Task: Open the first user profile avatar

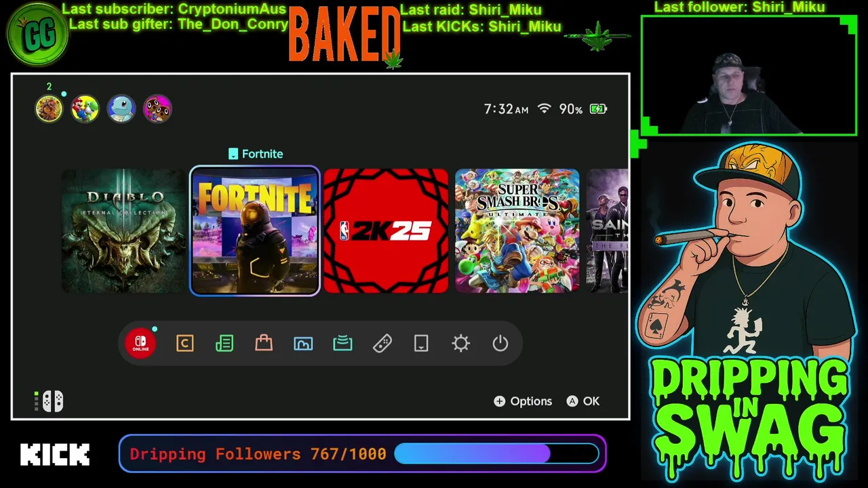Action: [x=49, y=108]
